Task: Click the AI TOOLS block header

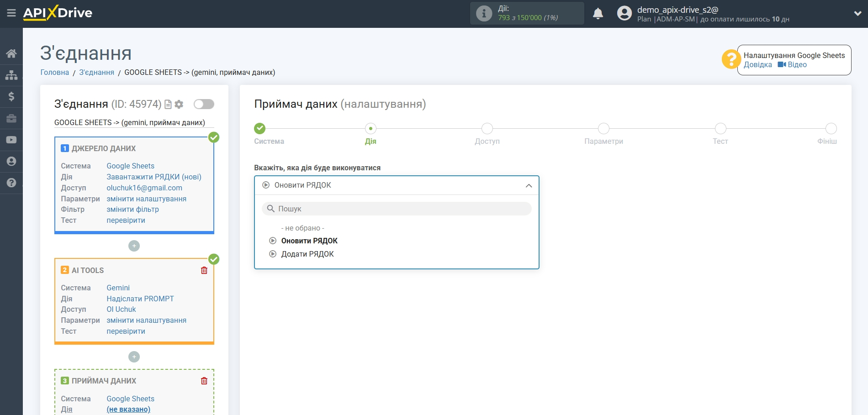Action: coord(88,270)
